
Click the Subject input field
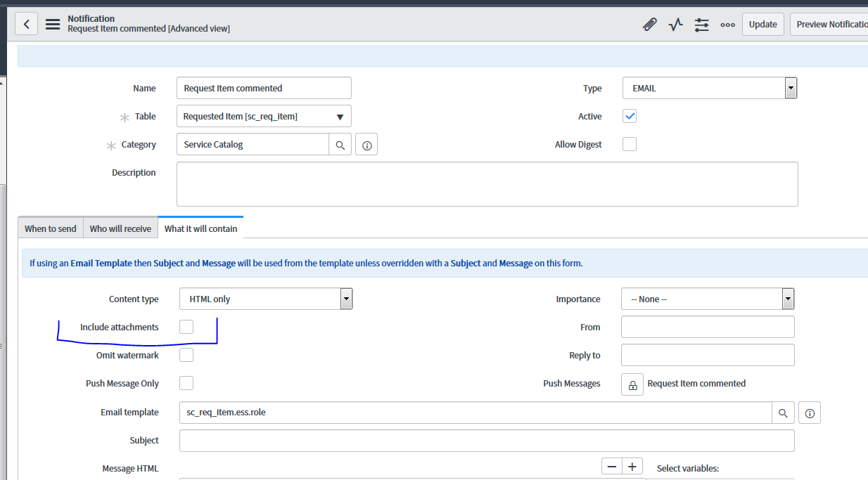tap(487, 441)
